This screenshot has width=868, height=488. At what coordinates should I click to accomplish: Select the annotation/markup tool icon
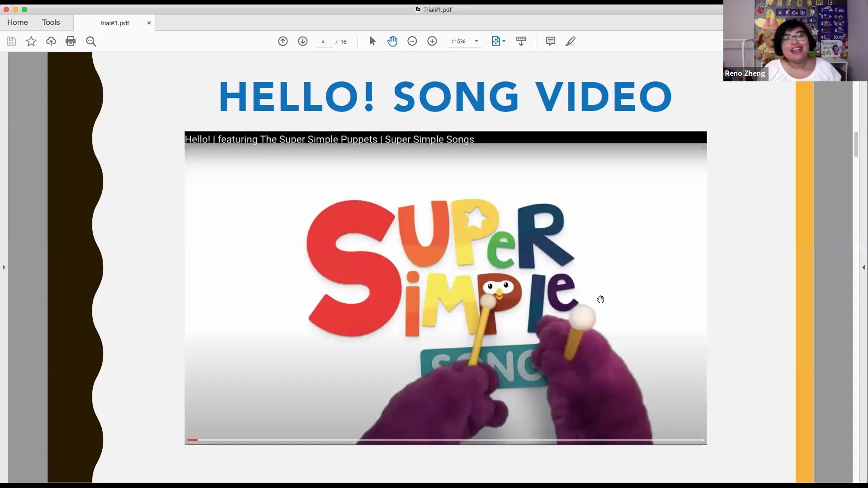[x=571, y=41]
